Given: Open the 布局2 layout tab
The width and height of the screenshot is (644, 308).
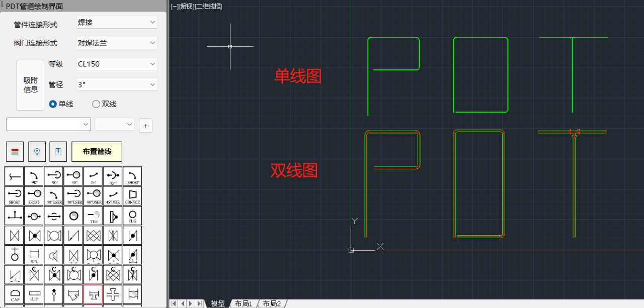Looking at the screenshot, I should point(272,303).
